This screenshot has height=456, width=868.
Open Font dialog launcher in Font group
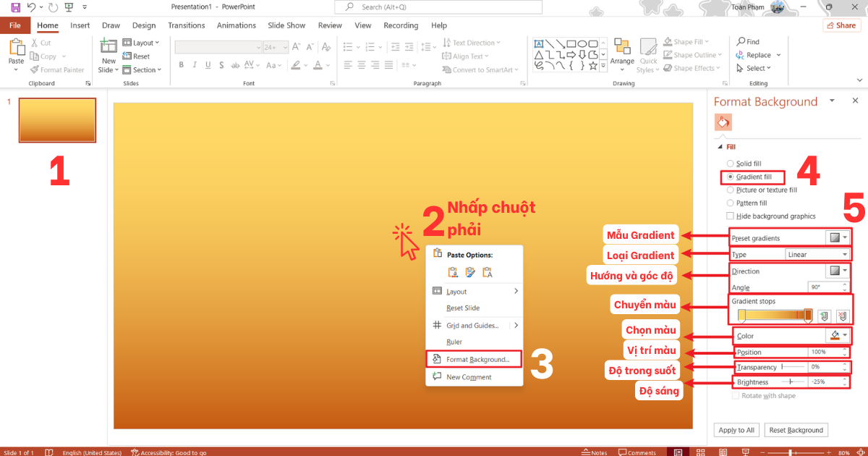[x=332, y=83]
